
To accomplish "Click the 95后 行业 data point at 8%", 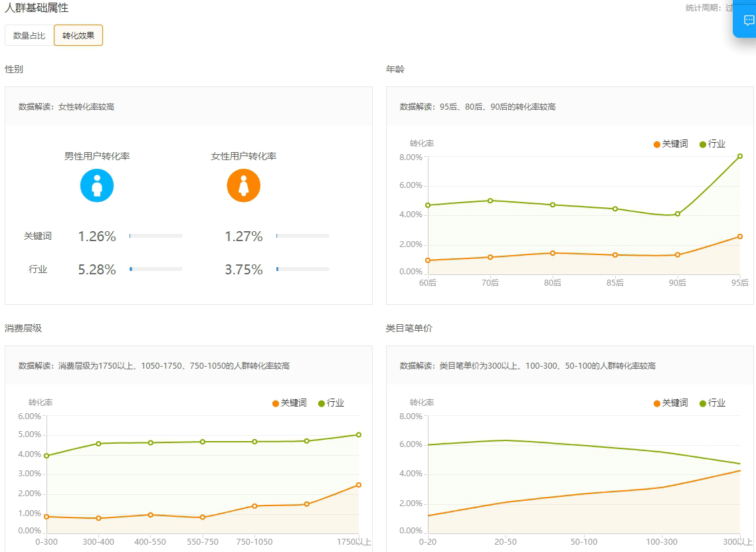I will click(x=739, y=157).
